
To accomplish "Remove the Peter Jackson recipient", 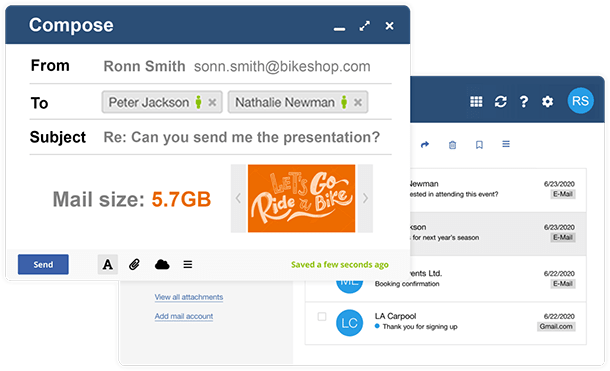I will 212,102.
